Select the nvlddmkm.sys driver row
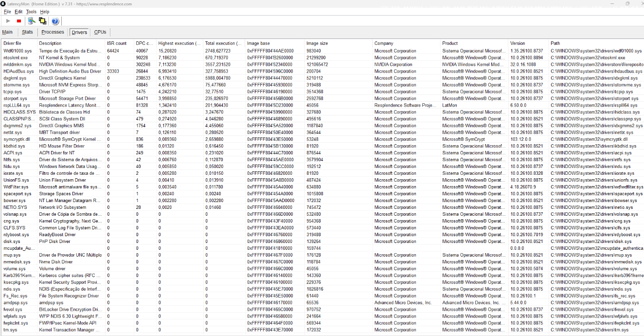644x336 pixels. 322,64
